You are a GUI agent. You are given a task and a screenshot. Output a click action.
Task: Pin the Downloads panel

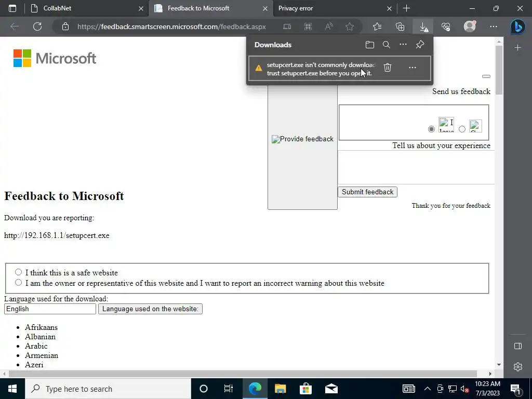click(420, 45)
